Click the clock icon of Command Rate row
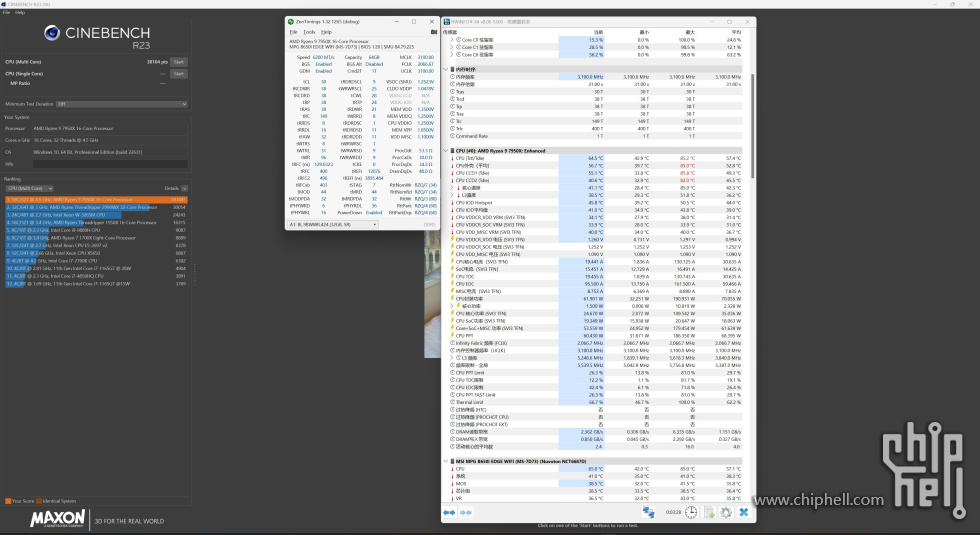 452,136
